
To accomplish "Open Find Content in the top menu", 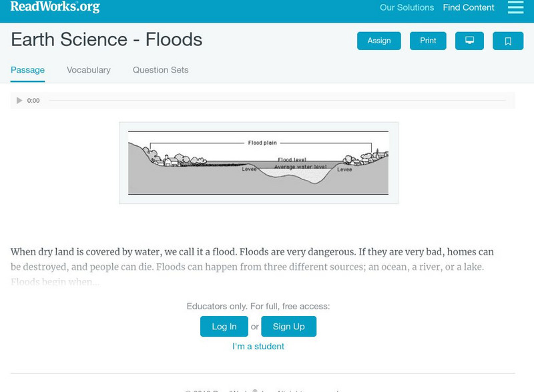I will (x=467, y=8).
